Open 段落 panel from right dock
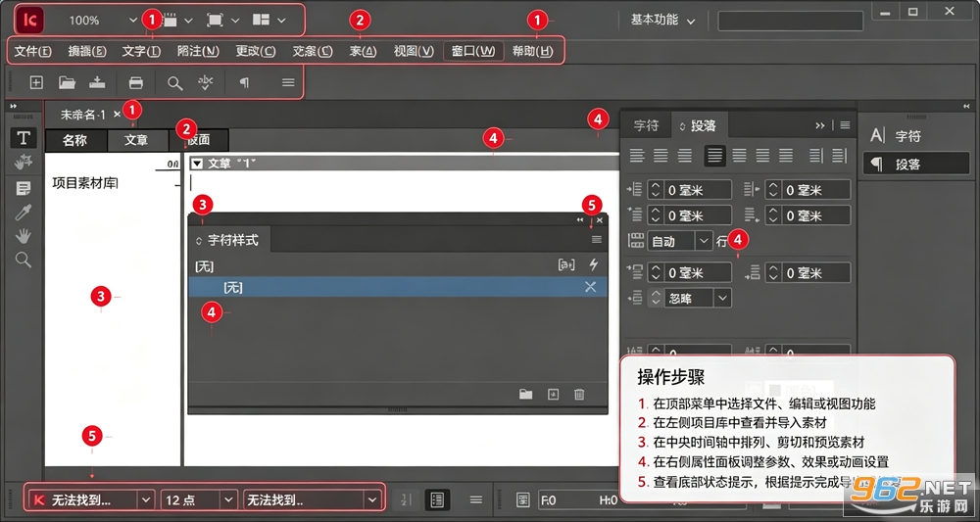The width and height of the screenshot is (980, 522). pos(916,165)
